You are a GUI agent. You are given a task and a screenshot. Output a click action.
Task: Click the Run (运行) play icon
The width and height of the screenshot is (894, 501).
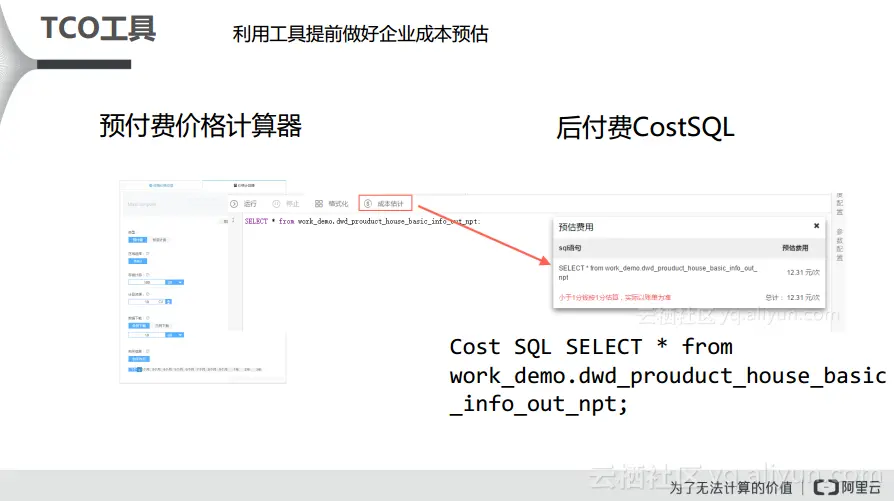pos(234,203)
